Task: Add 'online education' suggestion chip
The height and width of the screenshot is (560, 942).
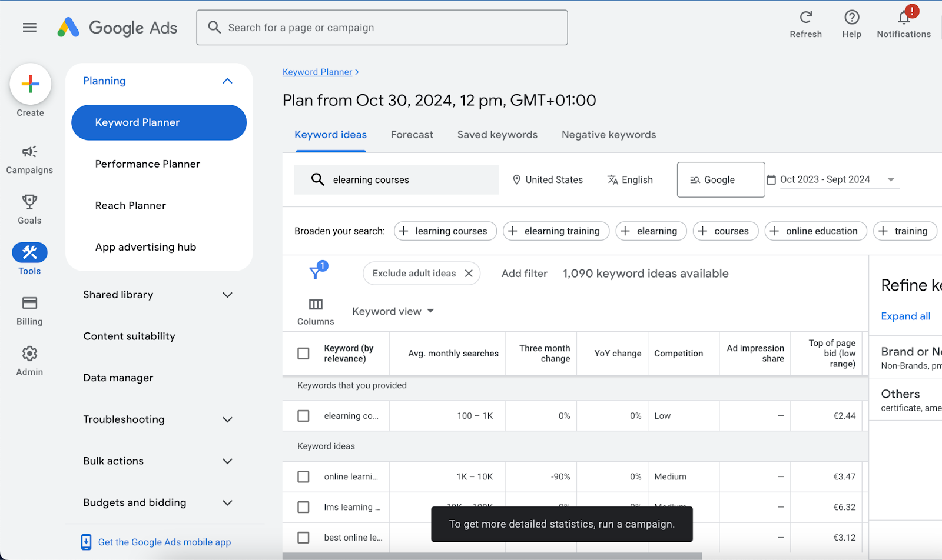Action: 815,231
